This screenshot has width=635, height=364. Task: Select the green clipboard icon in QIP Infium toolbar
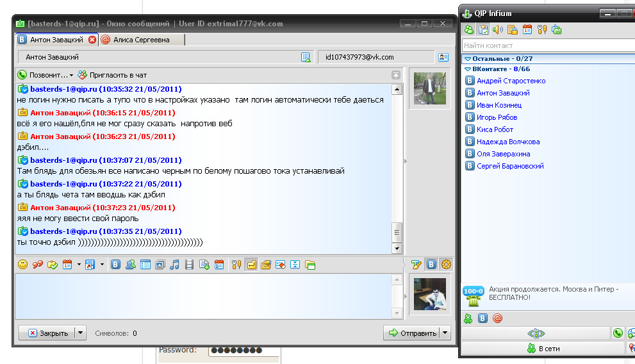point(557,29)
